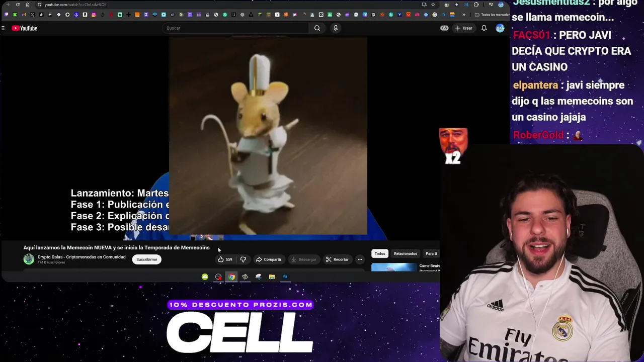The height and width of the screenshot is (362, 644).
Task: Show hidden bookmarks with the overflow chevron
Action: 464,15
